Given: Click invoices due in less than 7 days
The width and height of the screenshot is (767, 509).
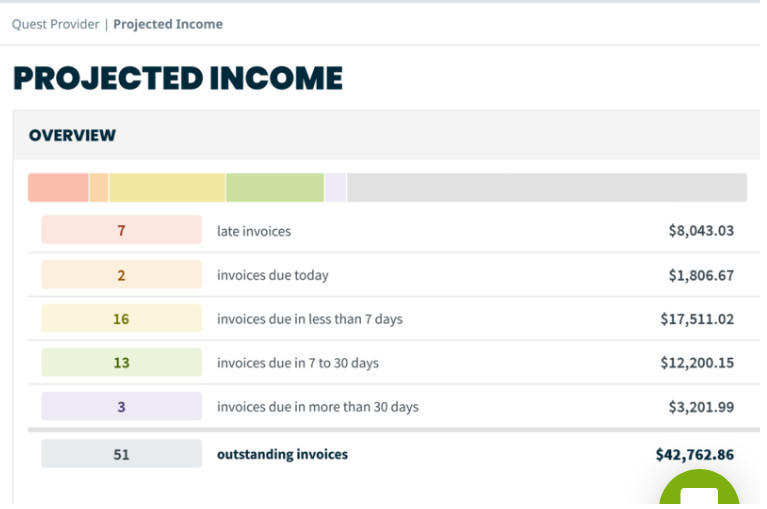Looking at the screenshot, I should coord(310,319).
